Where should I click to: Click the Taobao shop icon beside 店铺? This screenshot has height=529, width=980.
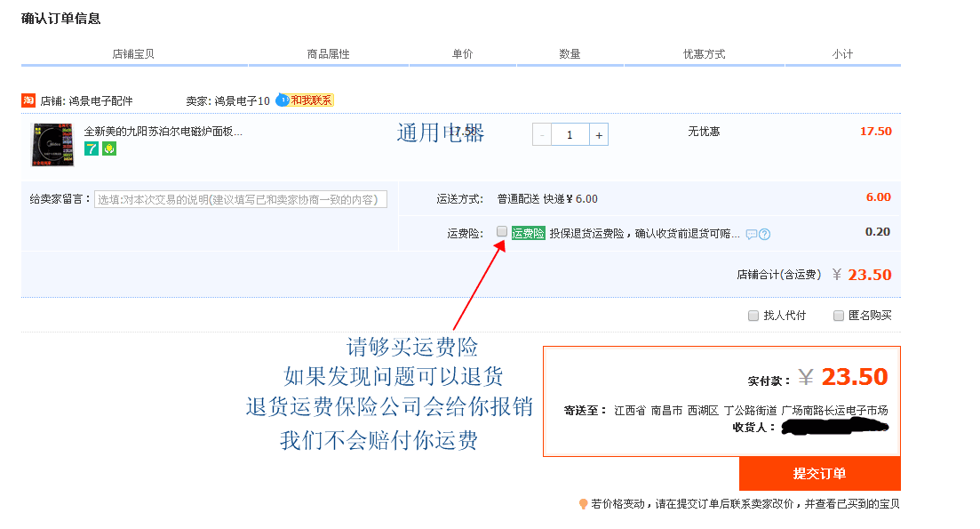coord(28,100)
